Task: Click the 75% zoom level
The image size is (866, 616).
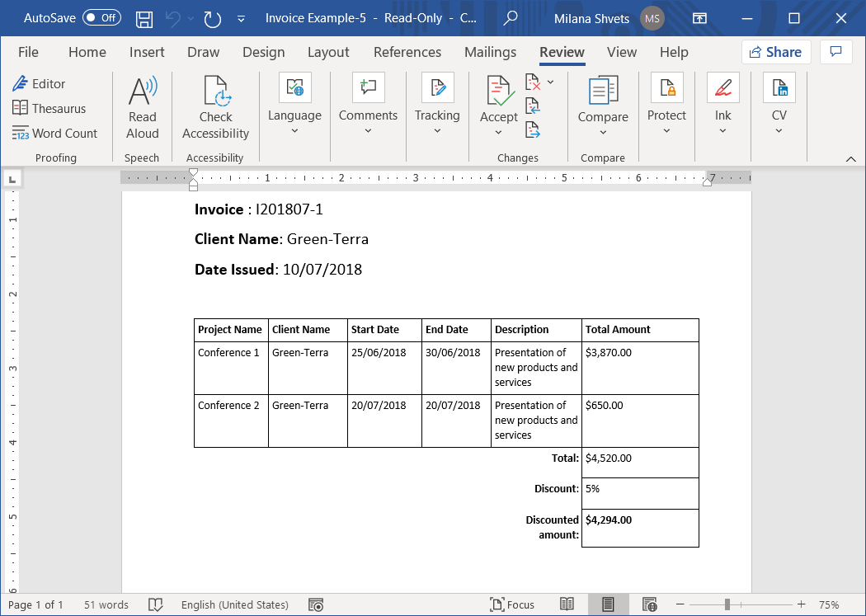Action: pyautogui.click(x=828, y=604)
